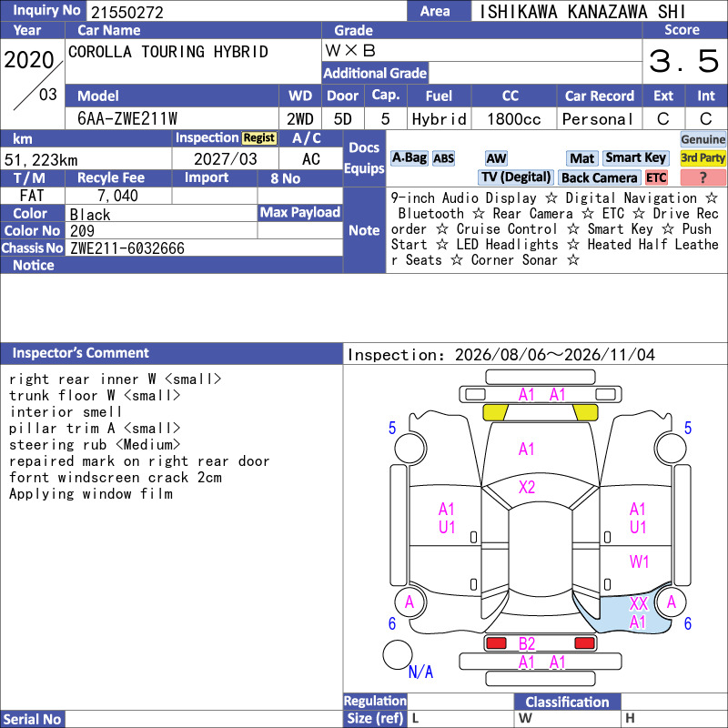Click the grade value W×B
Screen dimensions: 728x728
click(x=350, y=50)
